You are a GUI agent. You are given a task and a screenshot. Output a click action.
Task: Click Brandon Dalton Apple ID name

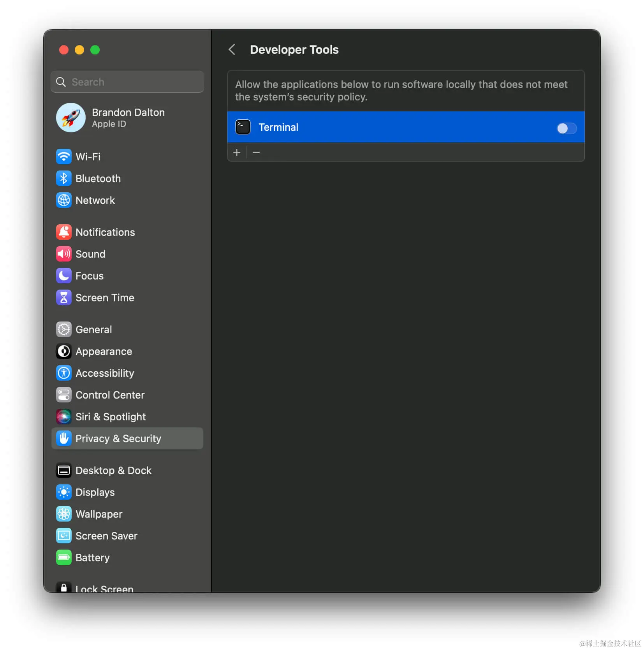coord(128,112)
